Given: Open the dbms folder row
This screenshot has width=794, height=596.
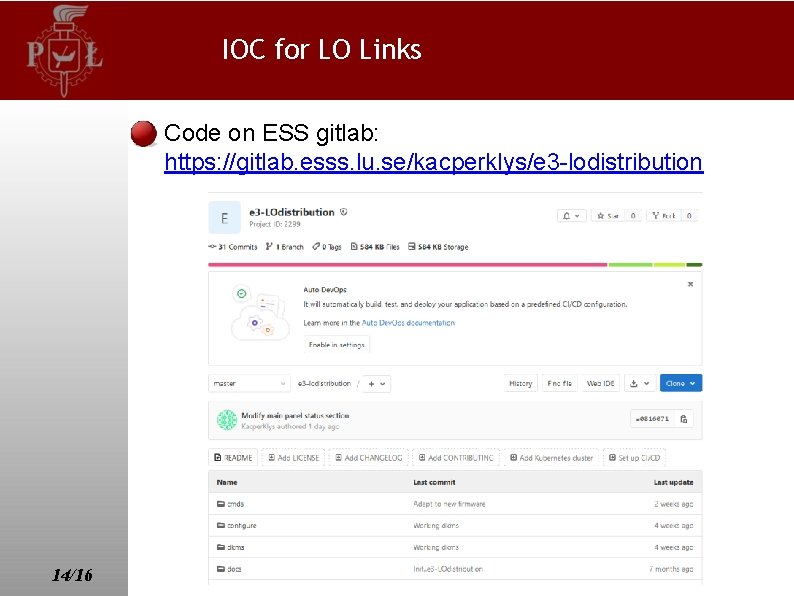Looking at the screenshot, I should [x=455, y=547].
